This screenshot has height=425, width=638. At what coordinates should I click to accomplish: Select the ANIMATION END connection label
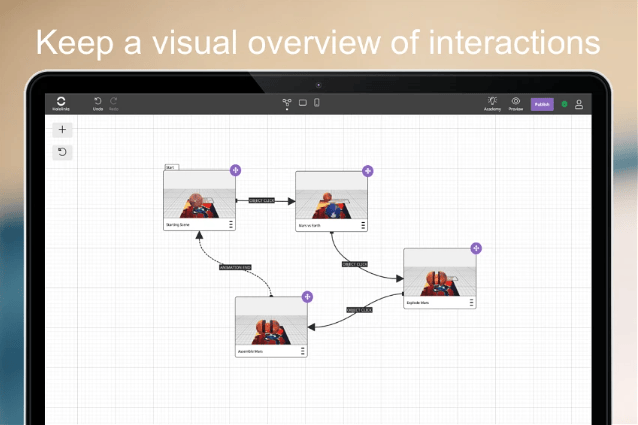pyautogui.click(x=235, y=267)
